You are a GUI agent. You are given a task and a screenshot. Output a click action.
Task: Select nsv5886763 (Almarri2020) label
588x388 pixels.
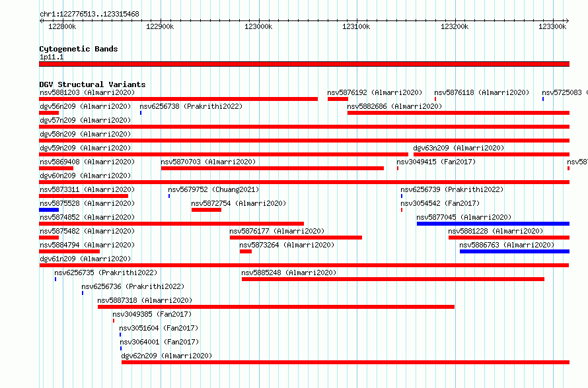click(507, 245)
